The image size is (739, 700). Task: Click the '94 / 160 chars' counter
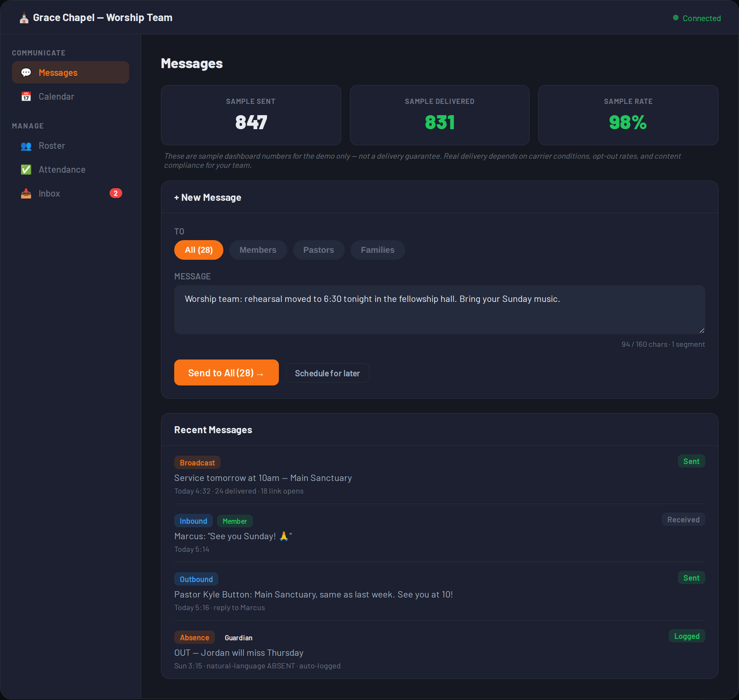tap(644, 344)
